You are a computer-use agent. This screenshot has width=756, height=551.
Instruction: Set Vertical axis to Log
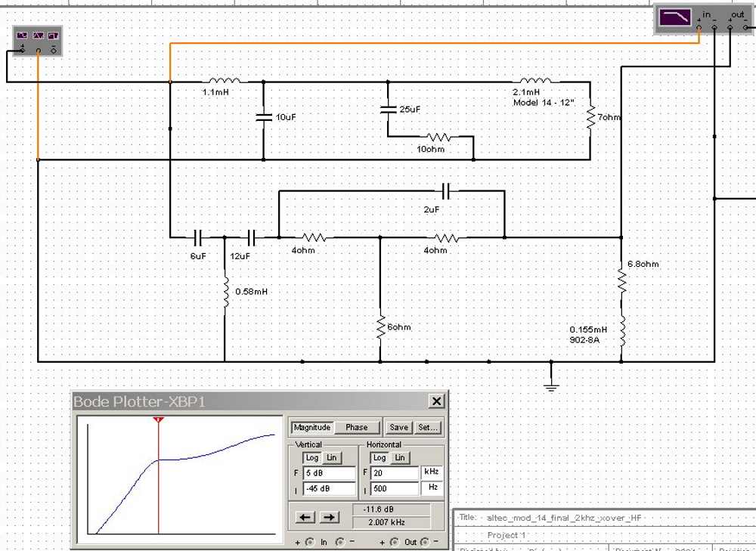312,457
